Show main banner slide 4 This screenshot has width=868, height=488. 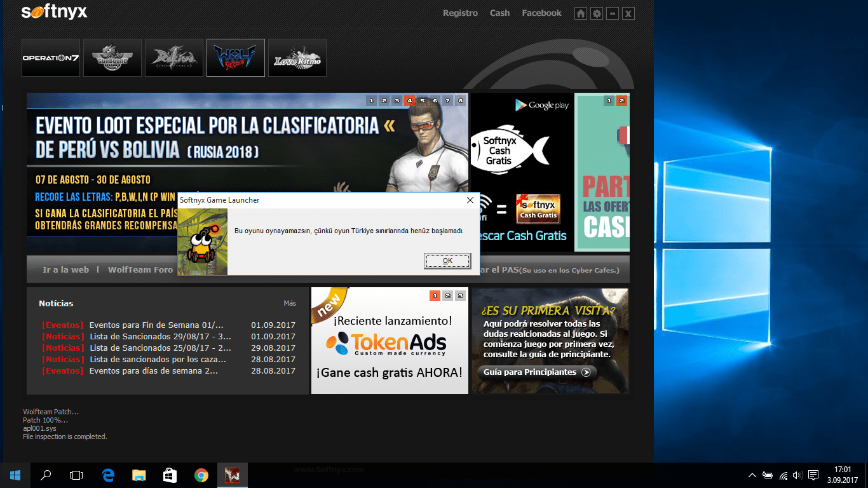pos(409,100)
